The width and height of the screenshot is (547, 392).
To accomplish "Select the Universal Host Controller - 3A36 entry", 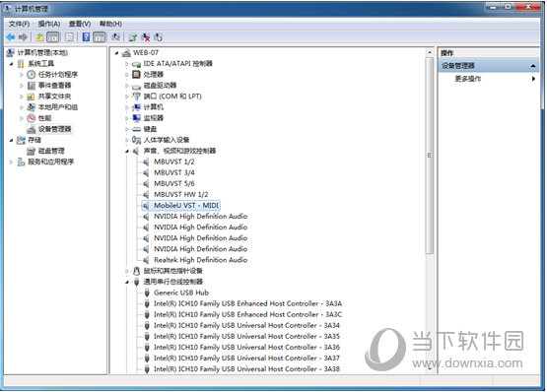I will 246,348.
